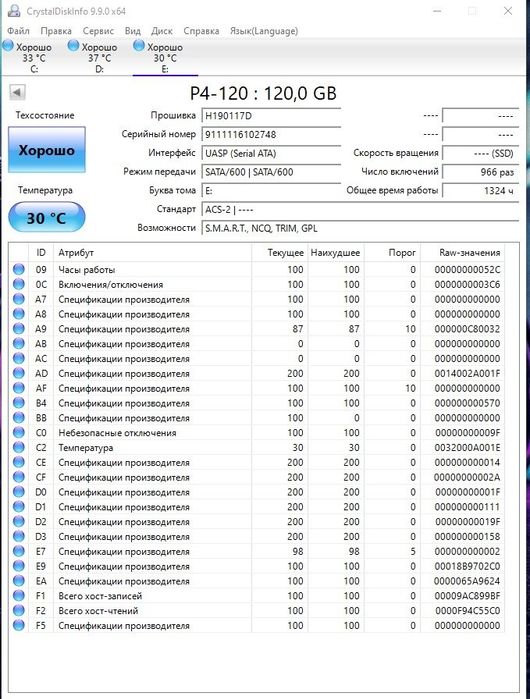The height and width of the screenshot is (699, 530).
Task: Click the Буква тома field E:
Action: coord(271,191)
